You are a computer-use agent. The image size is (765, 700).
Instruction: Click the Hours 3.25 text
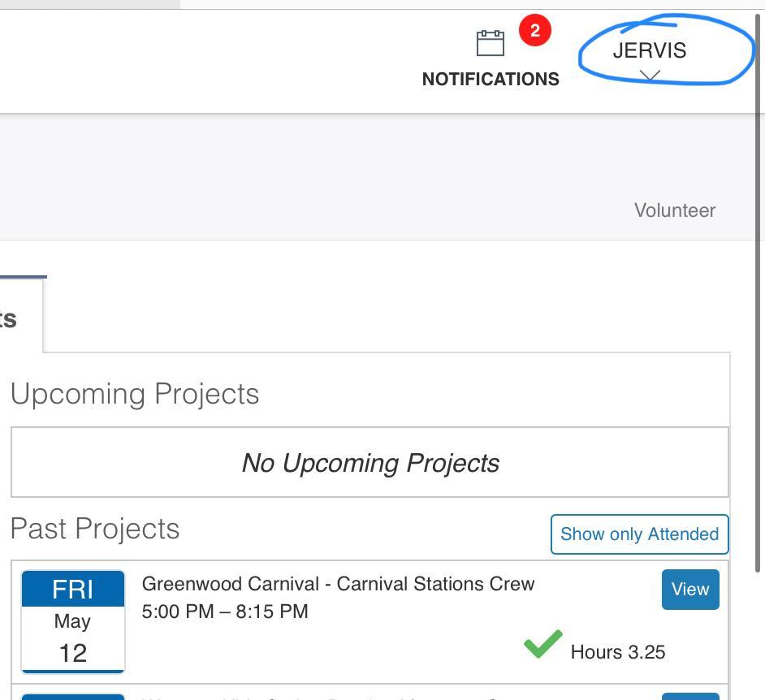pyautogui.click(x=617, y=652)
